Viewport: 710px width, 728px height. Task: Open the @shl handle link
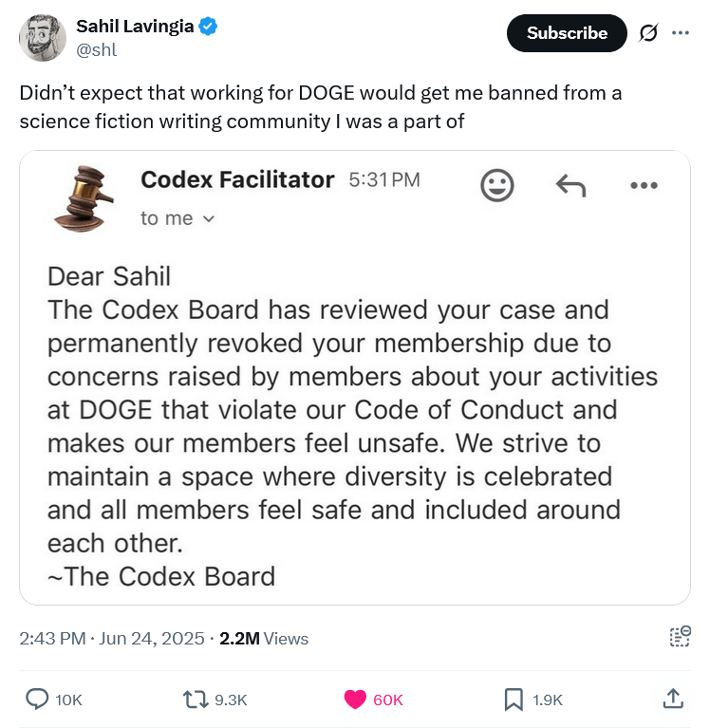[96, 50]
